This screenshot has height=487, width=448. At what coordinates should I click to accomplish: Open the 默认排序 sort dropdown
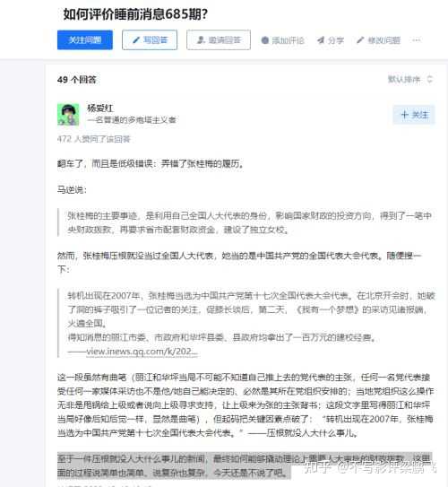pos(410,80)
